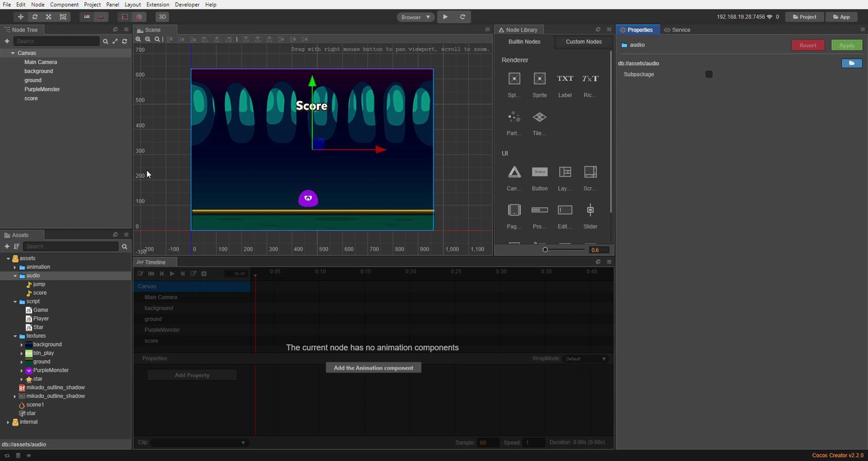This screenshot has width=868, height=461.
Task: Click the Label node icon
Action: 564,79
